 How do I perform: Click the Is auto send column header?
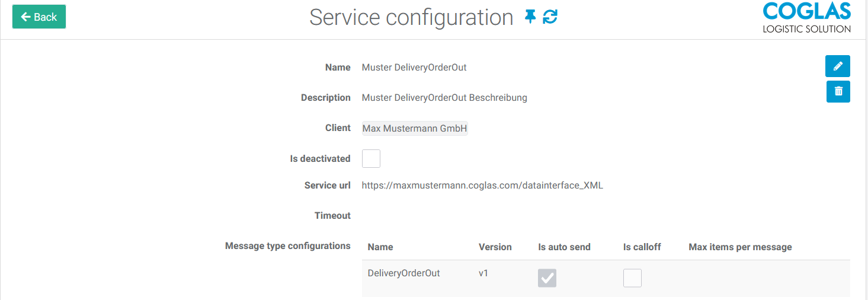(564, 247)
